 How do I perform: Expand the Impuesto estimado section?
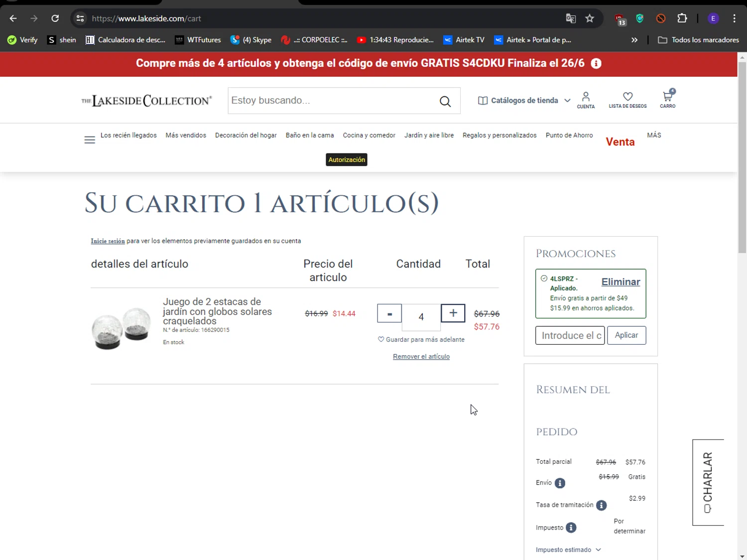569,550
